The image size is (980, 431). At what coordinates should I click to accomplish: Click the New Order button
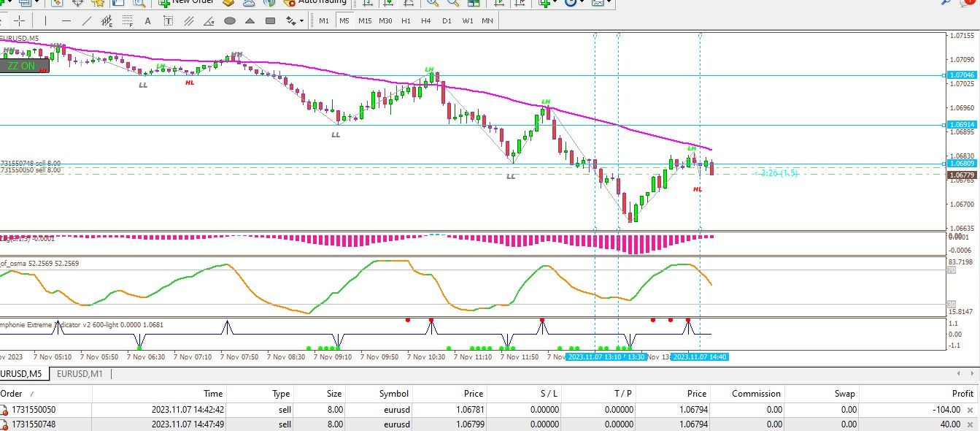[186, 2]
